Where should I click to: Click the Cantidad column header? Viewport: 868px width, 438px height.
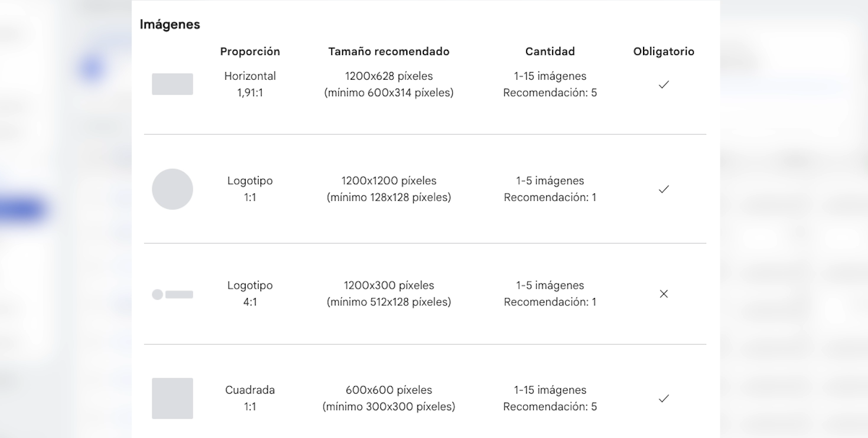(x=550, y=51)
